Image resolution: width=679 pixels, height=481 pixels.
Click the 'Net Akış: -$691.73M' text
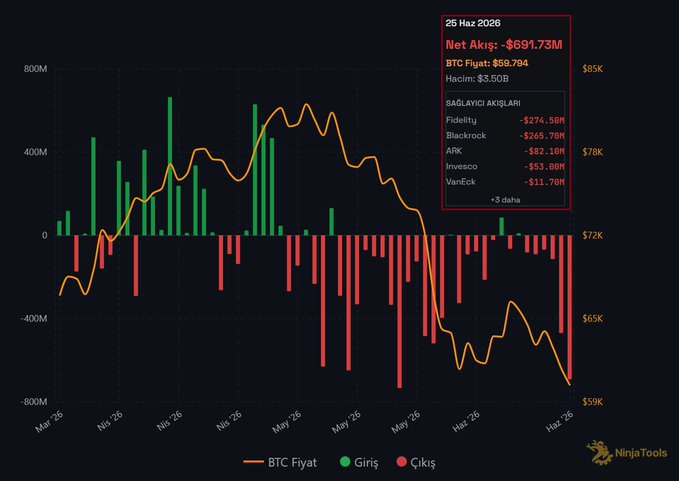504,45
